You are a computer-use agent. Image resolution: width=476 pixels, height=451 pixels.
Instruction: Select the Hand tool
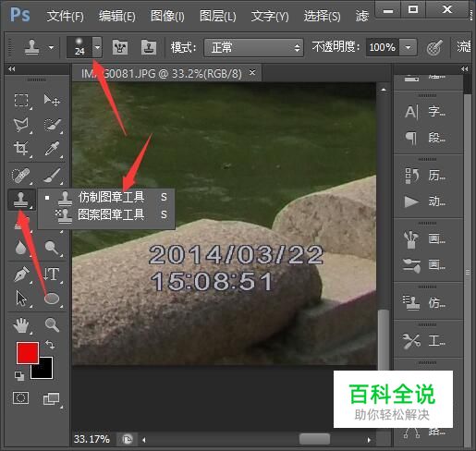pyautogui.click(x=21, y=325)
